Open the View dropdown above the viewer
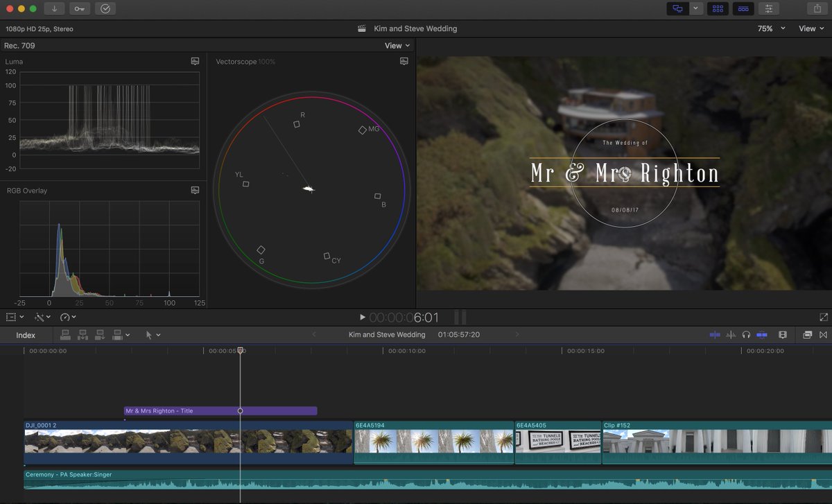The height and width of the screenshot is (504, 832). pos(810,28)
